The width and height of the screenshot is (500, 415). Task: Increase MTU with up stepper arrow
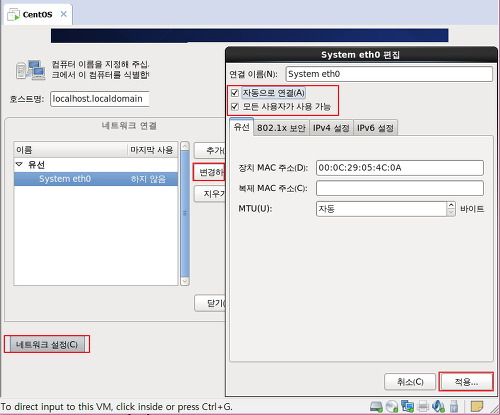coord(451,205)
